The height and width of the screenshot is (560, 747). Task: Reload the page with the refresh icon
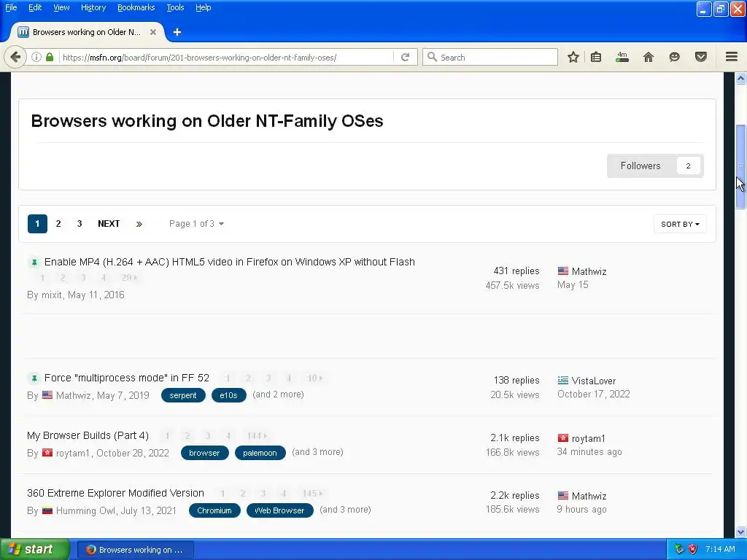[x=406, y=57]
